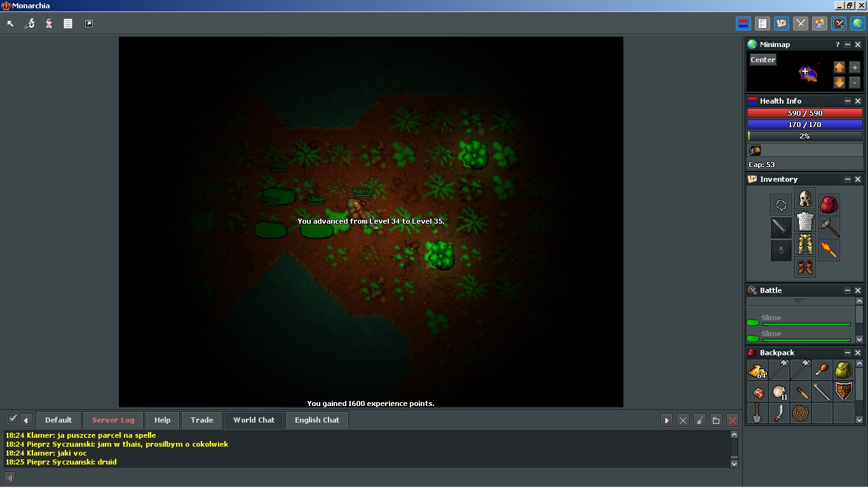
Task: Select the gold coins stack in Backpack
Action: [757, 370]
